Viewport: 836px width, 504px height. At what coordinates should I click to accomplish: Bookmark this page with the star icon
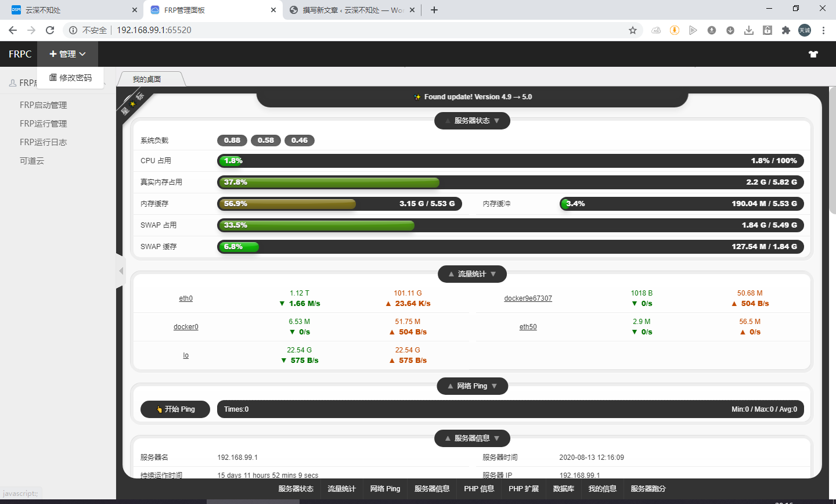coord(633,30)
